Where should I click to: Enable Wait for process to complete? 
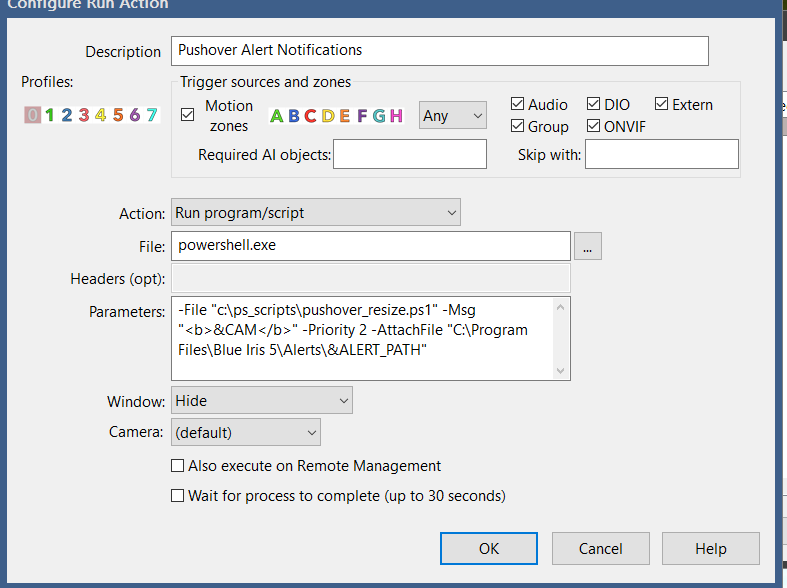pos(178,495)
